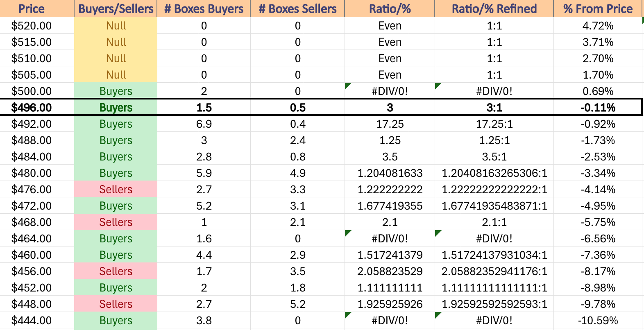This screenshot has width=644, height=330.
Task: Click the % From Price header cell
Action: point(598,9)
